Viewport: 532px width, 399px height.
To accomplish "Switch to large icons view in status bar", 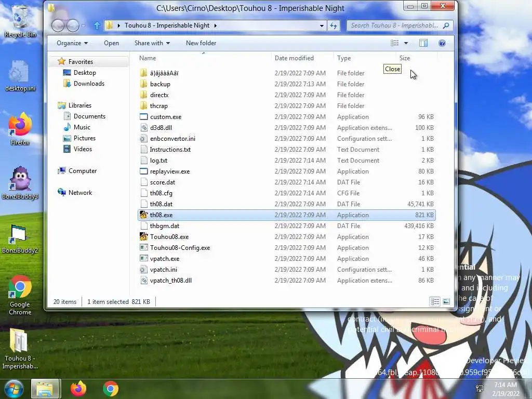I will tap(446, 301).
